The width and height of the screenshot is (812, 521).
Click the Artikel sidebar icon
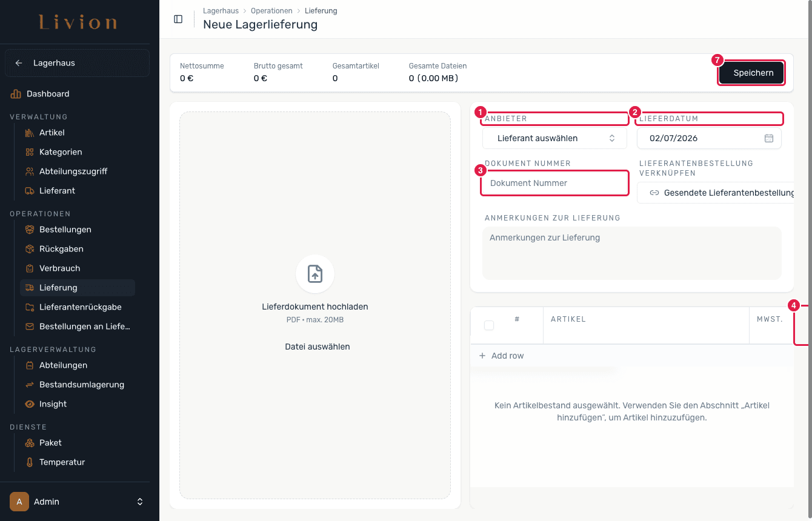29,133
